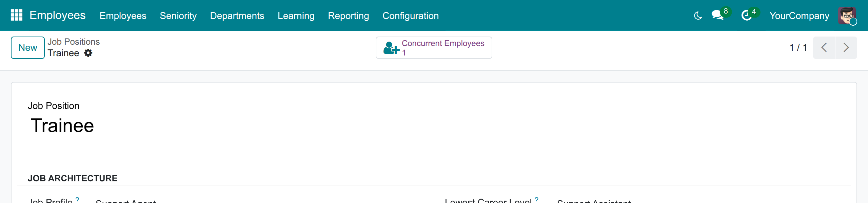Go to next record arrow
Screen dimensions: 868x203
tap(846, 47)
